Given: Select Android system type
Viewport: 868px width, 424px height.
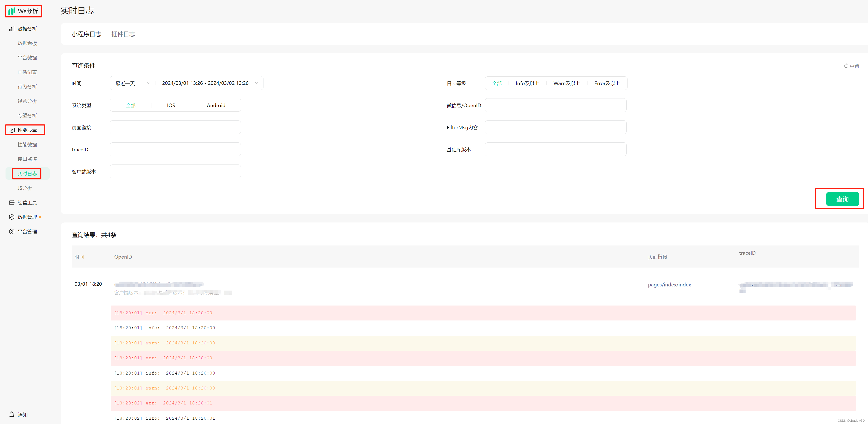Looking at the screenshot, I should coord(216,105).
